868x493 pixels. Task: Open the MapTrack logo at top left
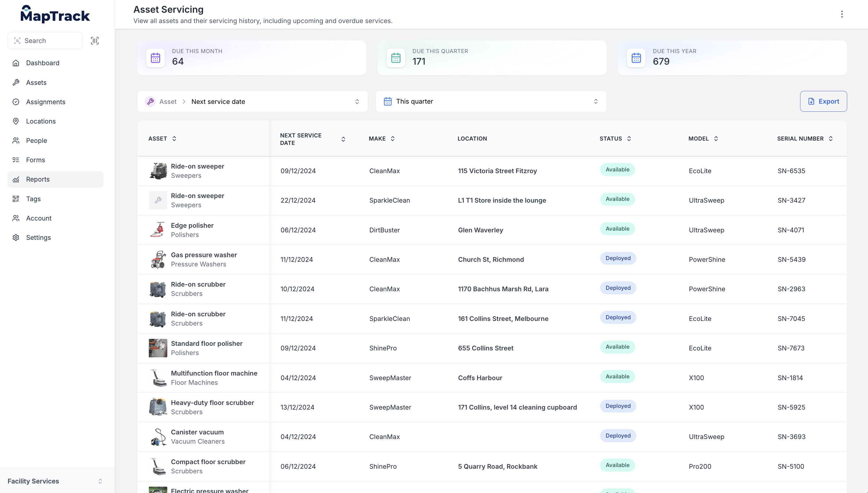[55, 14]
